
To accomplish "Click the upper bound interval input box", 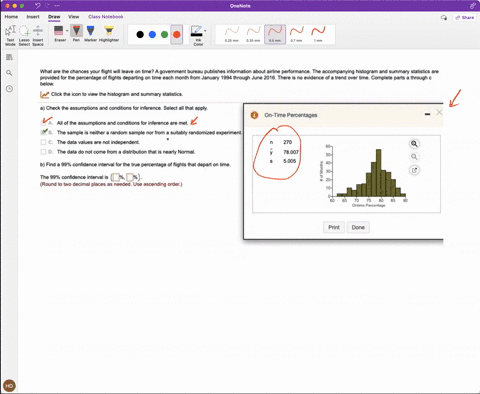I will [x=130, y=177].
